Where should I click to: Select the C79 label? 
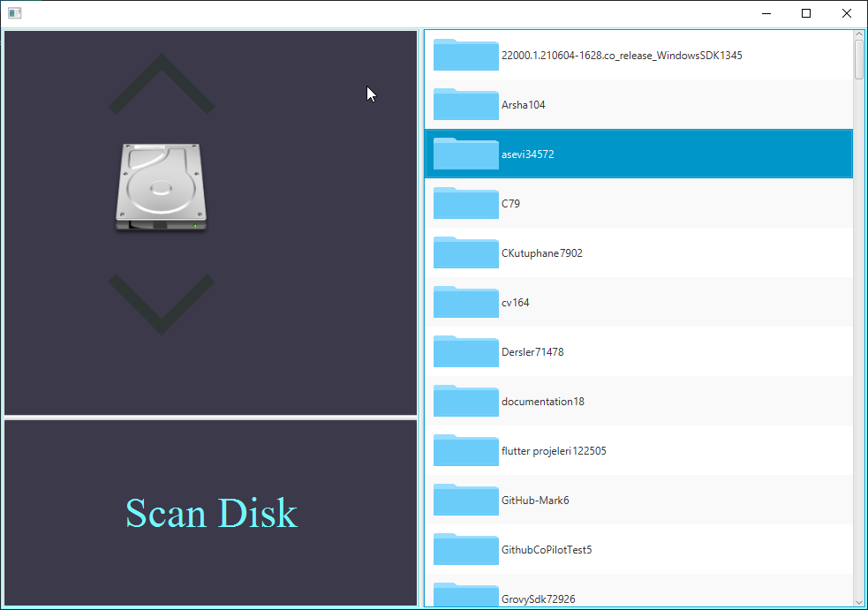[x=510, y=204]
